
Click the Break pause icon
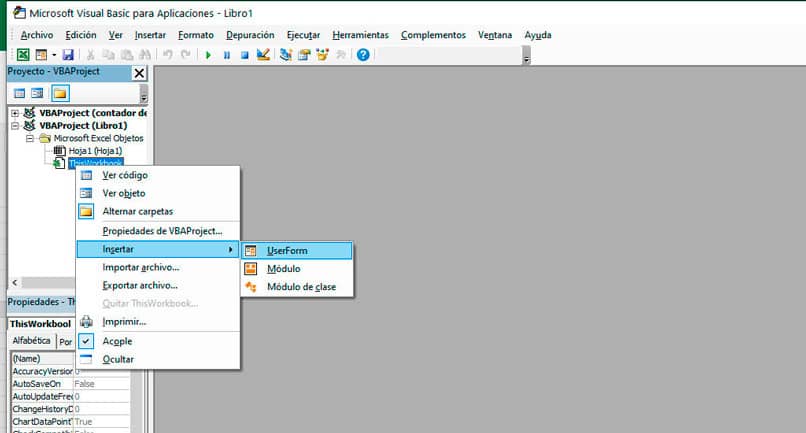[x=227, y=55]
